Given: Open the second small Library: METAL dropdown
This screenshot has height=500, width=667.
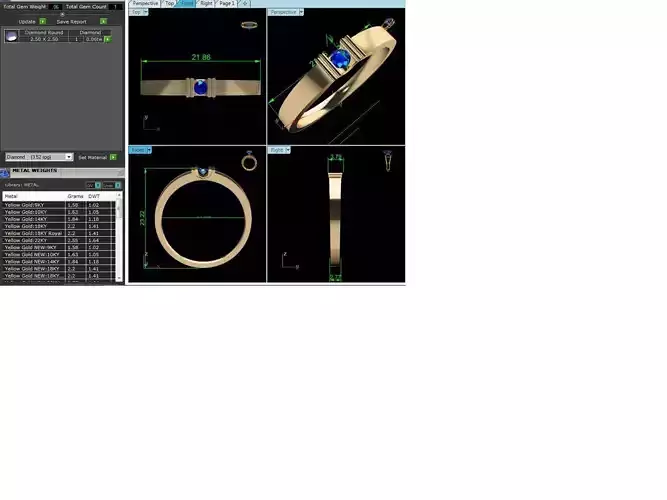Looking at the screenshot, I should tap(118, 185).
